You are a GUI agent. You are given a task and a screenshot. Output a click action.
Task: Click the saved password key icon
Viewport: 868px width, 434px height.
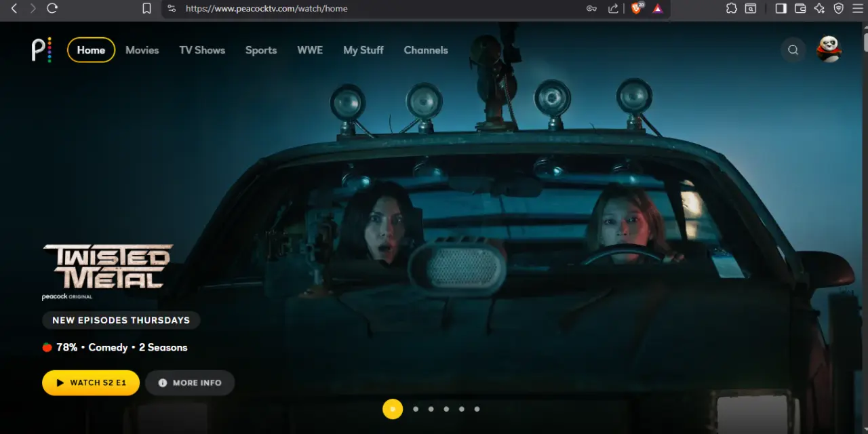591,8
